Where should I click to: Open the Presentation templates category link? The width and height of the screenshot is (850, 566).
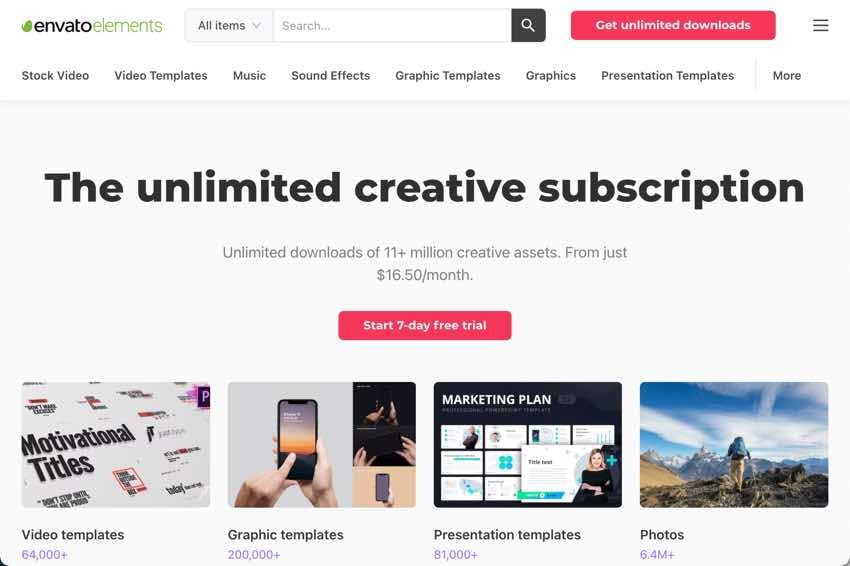point(507,535)
